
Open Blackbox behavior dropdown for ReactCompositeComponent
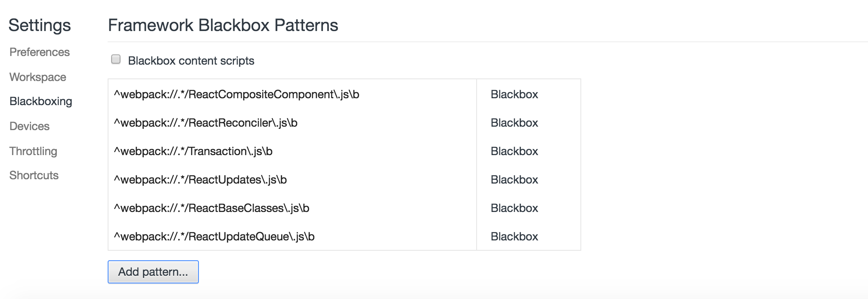pyautogui.click(x=515, y=94)
